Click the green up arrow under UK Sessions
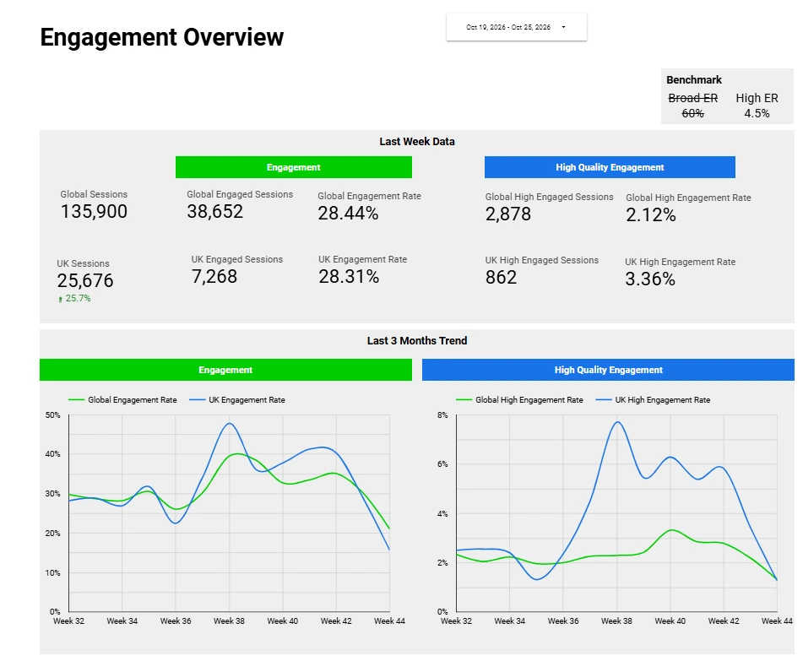Screen dimensions: 803x672 [x=61, y=299]
